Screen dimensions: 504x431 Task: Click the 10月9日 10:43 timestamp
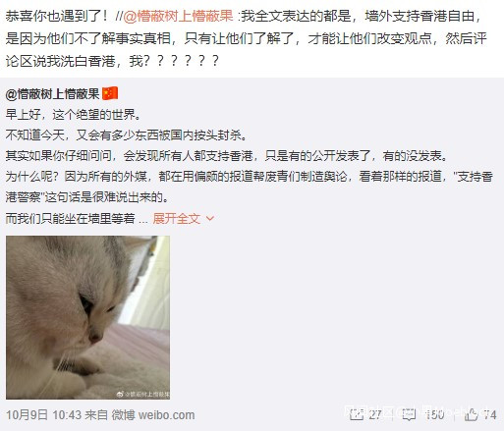point(43,415)
